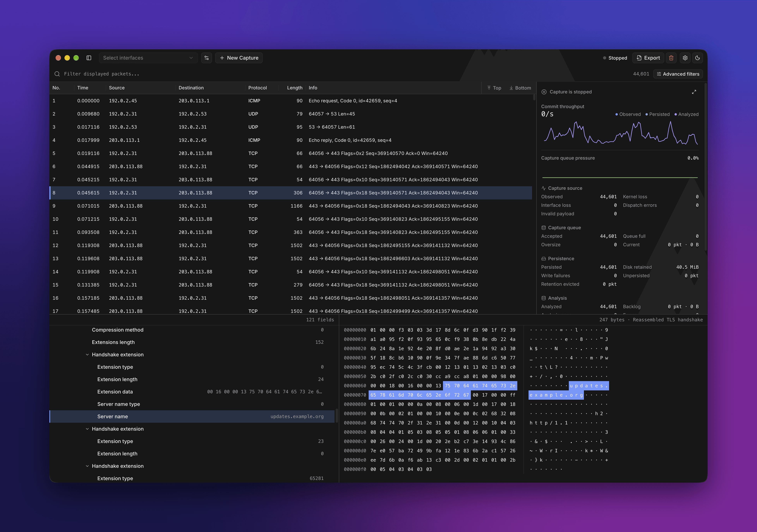Click the search magnifier icon
Screen dimensions: 757x532
tap(57, 74)
